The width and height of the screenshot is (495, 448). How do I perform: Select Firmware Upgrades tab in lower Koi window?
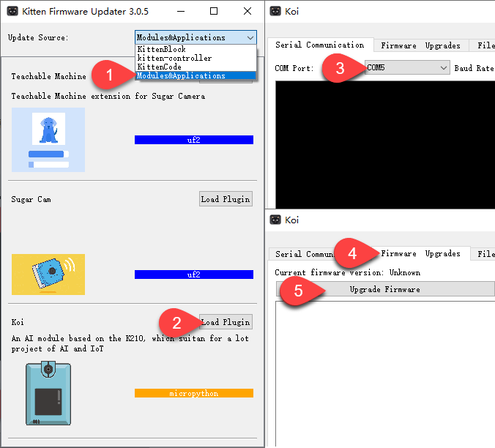pyautogui.click(x=421, y=253)
